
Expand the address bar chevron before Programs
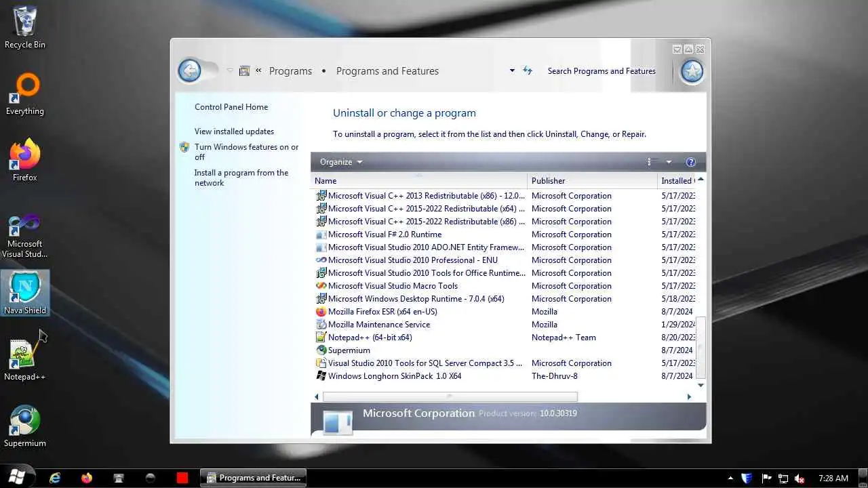pos(258,70)
